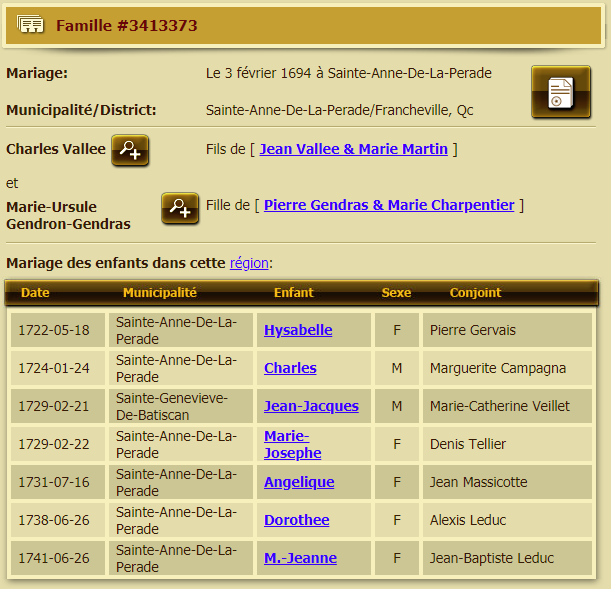611x589 pixels.
Task: Select date cell 1731-07-16
Action: click(x=58, y=482)
